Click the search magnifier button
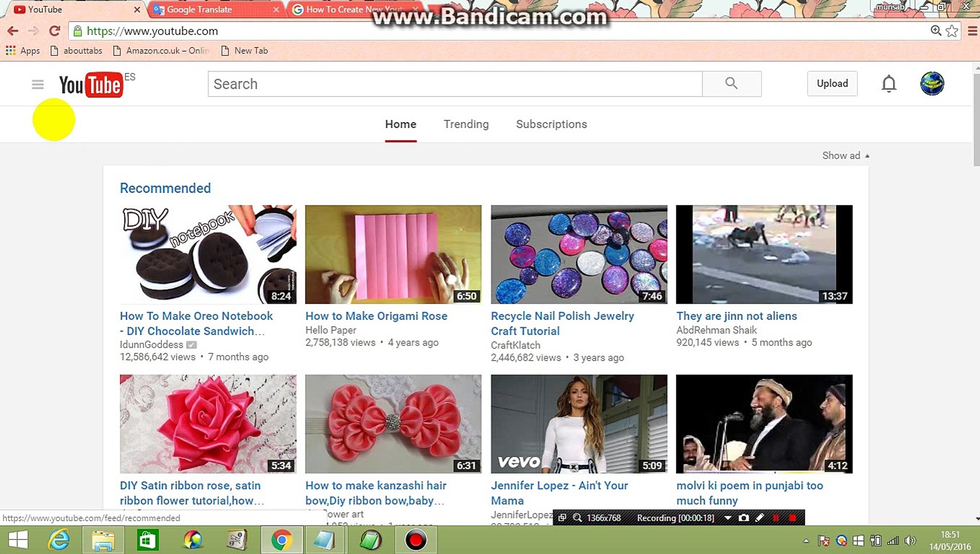Screen dimensions: 980x554 732,84
